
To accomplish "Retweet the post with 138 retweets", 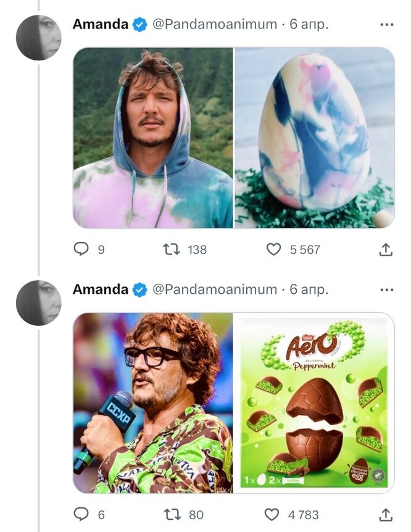I will coord(171,249).
